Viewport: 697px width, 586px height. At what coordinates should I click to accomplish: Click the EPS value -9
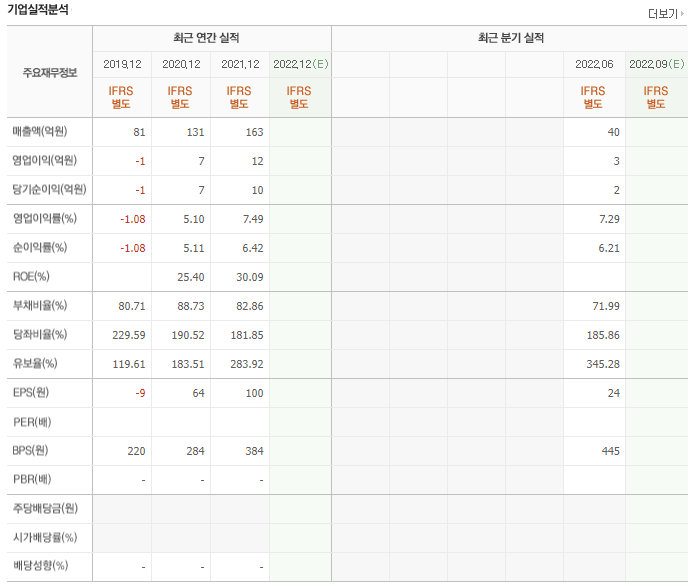pyautogui.click(x=140, y=393)
